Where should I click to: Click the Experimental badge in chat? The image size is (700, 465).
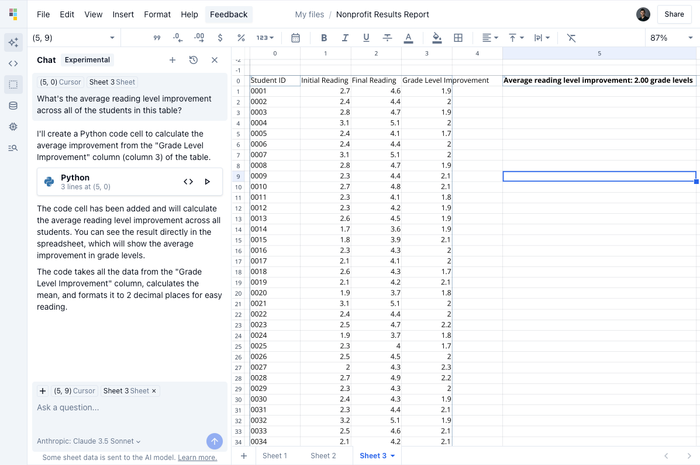87,60
